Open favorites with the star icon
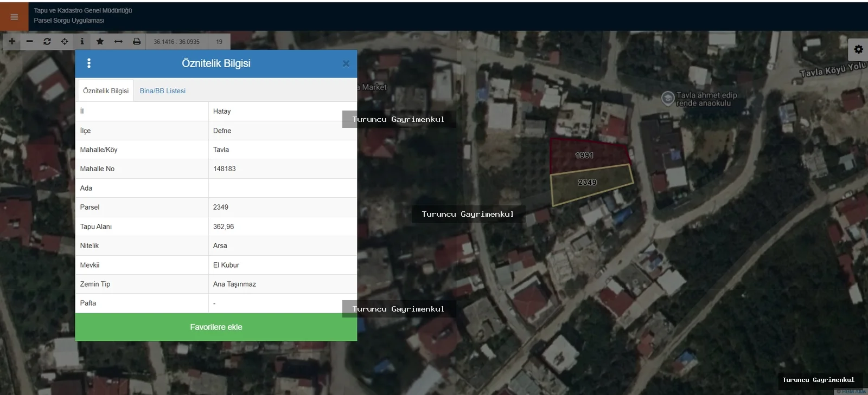Screen dimensions: 868x395 tap(100, 42)
